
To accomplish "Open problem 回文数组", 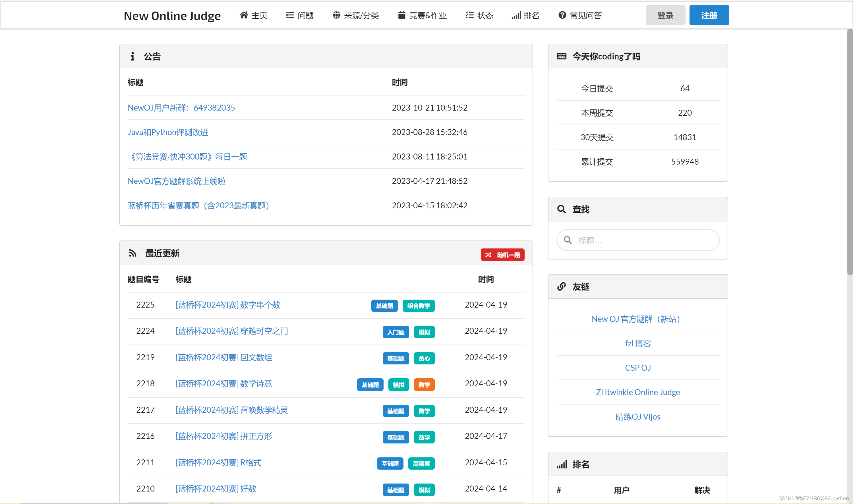I will [x=223, y=357].
